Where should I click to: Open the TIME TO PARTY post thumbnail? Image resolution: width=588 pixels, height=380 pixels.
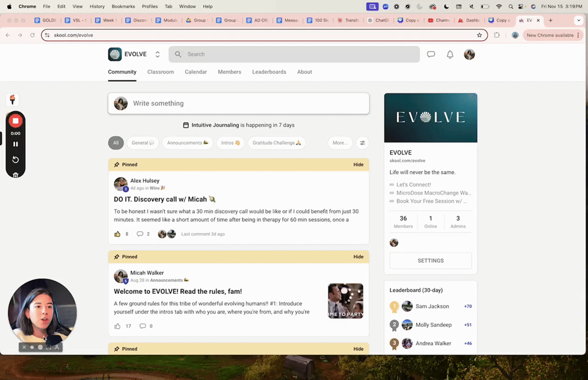click(x=345, y=301)
